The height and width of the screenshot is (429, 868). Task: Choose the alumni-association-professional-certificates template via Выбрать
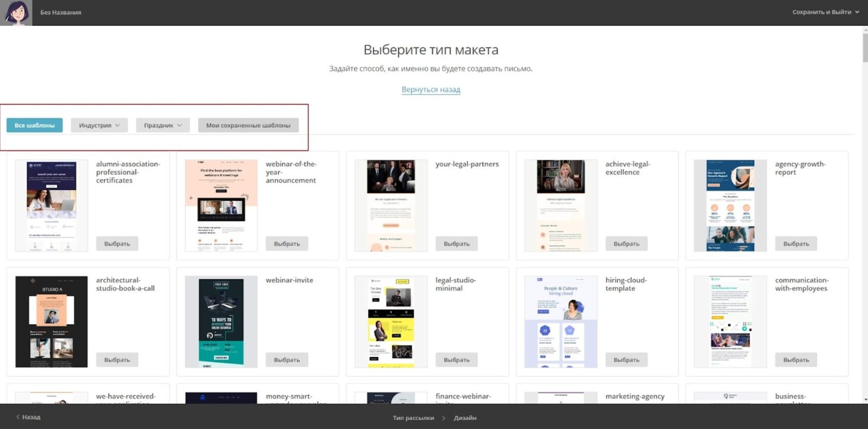[x=117, y=243]
